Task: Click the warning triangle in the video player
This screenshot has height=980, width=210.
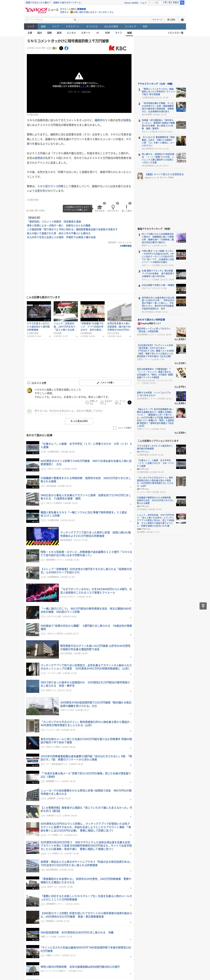Action: (79, 76)
